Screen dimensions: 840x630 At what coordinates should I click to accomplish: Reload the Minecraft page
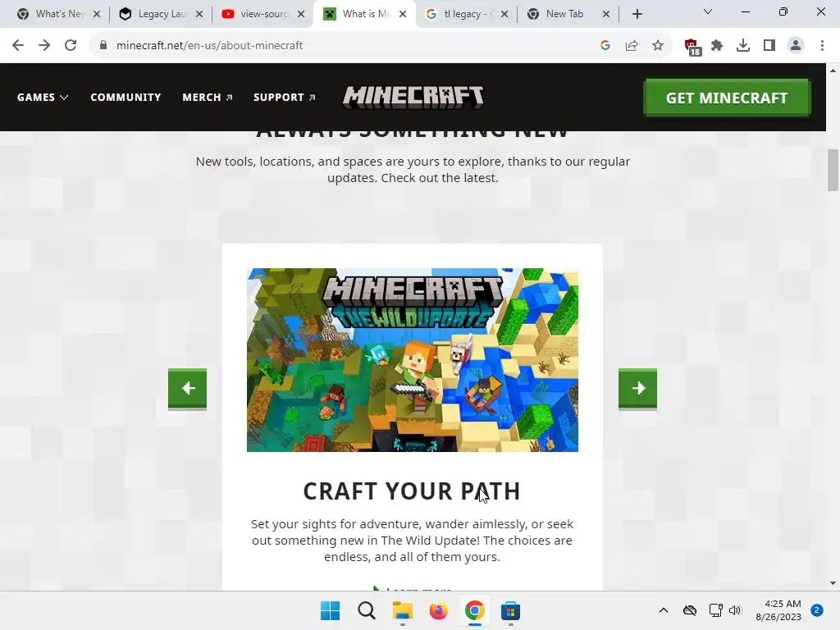pos(71,46)
